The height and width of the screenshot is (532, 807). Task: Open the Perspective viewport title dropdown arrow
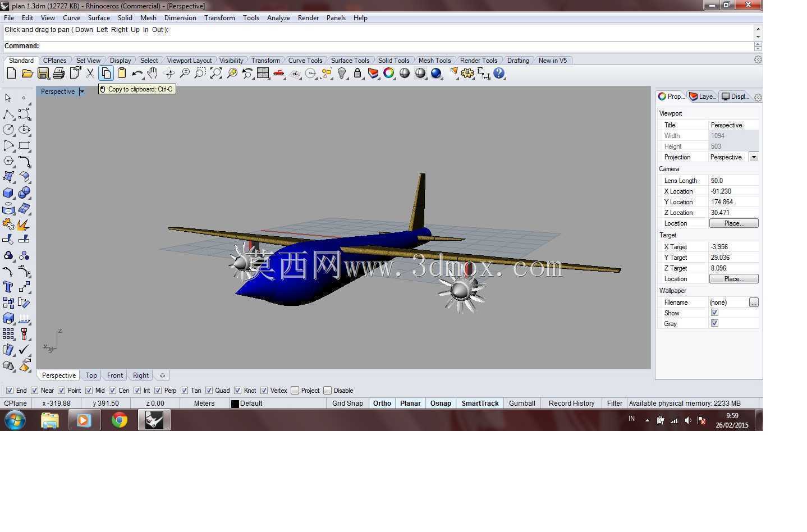tap(82, 91)
